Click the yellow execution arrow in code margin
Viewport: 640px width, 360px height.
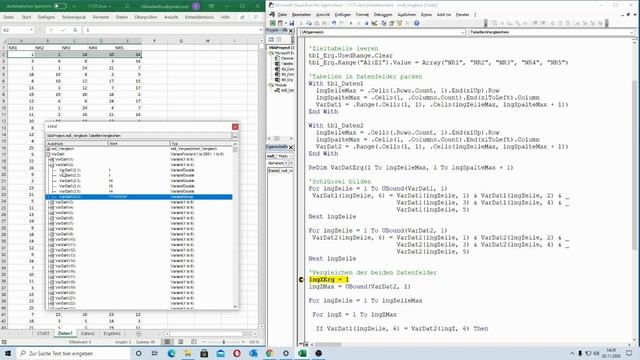pyautogui.click(x=301, y=280)
